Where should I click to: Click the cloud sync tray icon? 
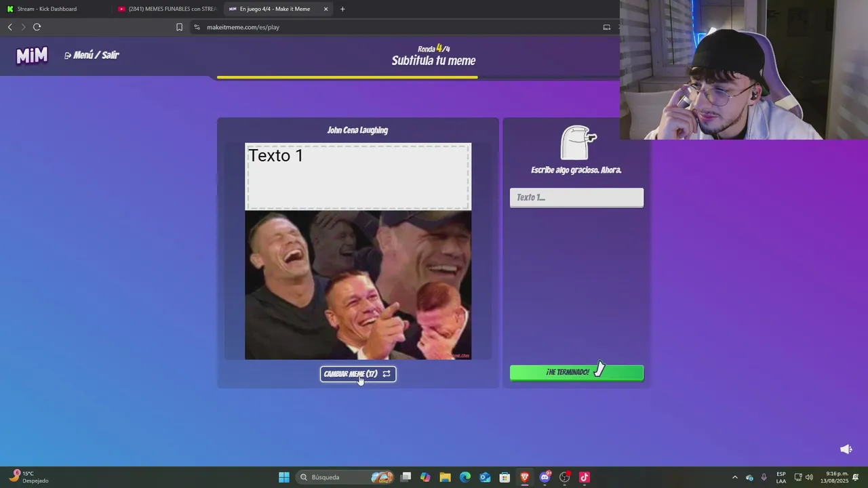tap(749, 477)
